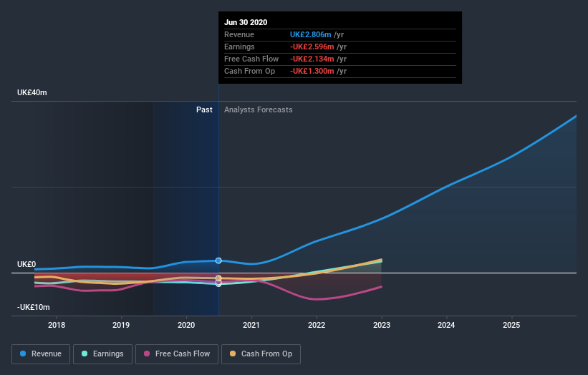
Task: Click the -UK£1.300m cash from op value
Action: [x=312, y=71]
